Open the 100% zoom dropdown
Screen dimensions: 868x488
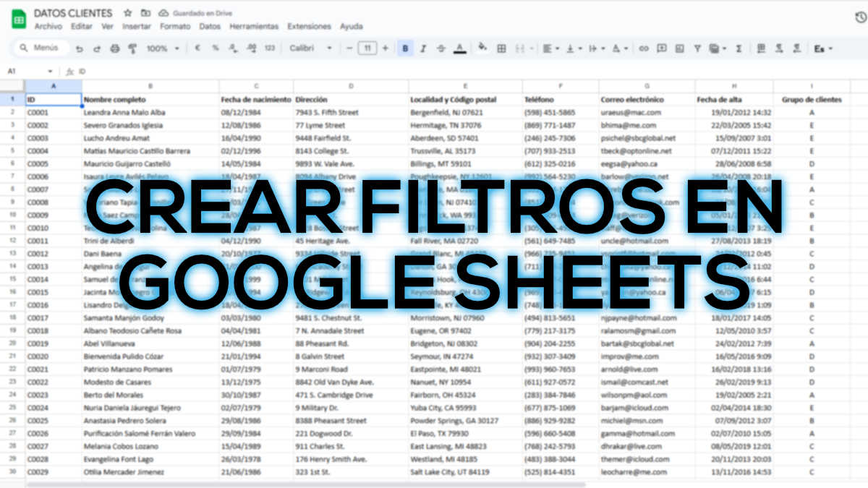(x=163, y=48)
